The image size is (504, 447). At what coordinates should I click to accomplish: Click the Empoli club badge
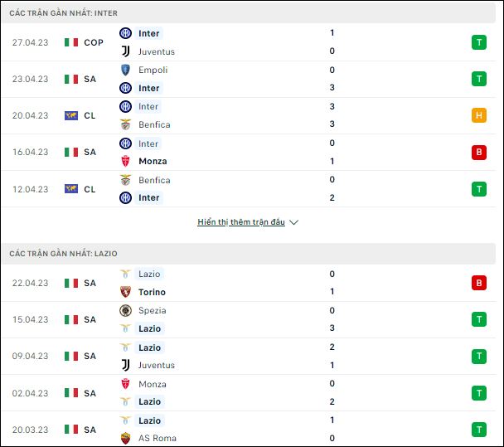click(x=125, y=70)
